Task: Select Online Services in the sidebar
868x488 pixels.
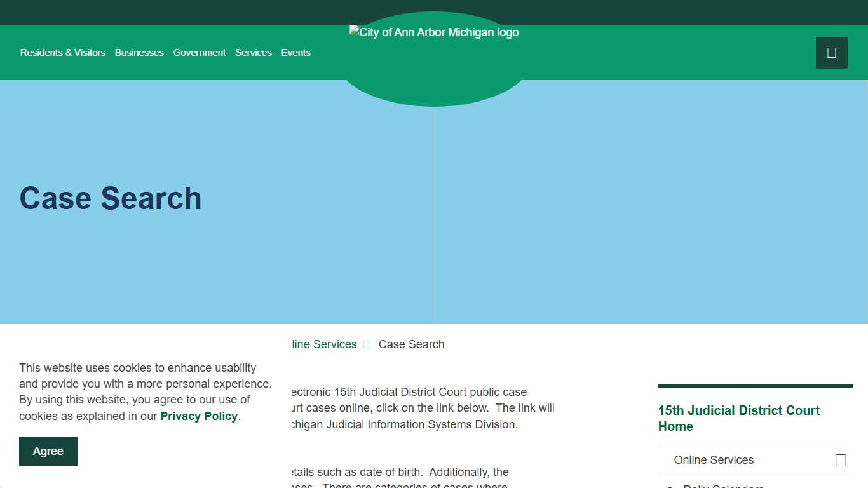Action: 714,460
